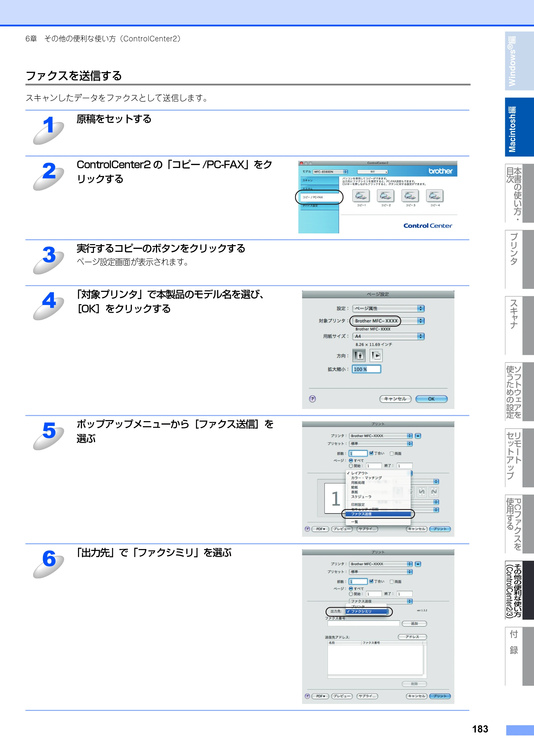This screenshot has width=534, height=756.
Task: Open target printer dropdown Brother MFC-XXXX in Page Setup
Action: (x=388, y=321)
